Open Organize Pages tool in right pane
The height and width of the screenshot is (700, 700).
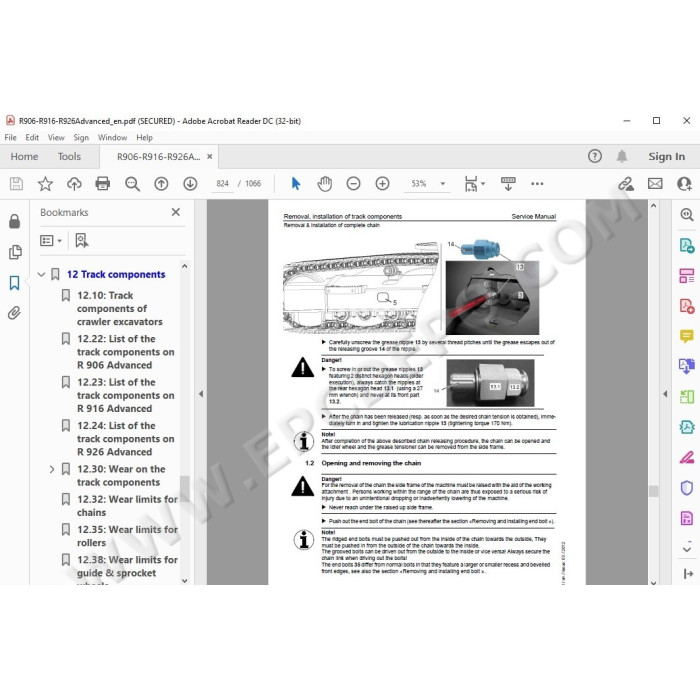pos(687,276)
